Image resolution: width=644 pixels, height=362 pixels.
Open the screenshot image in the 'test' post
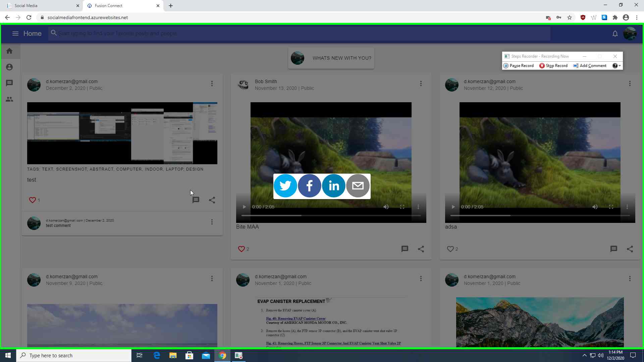point(122,133)
